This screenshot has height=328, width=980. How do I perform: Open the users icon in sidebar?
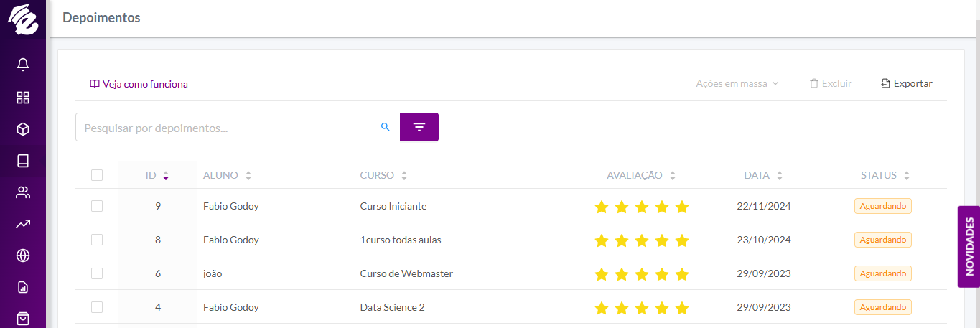23,192
